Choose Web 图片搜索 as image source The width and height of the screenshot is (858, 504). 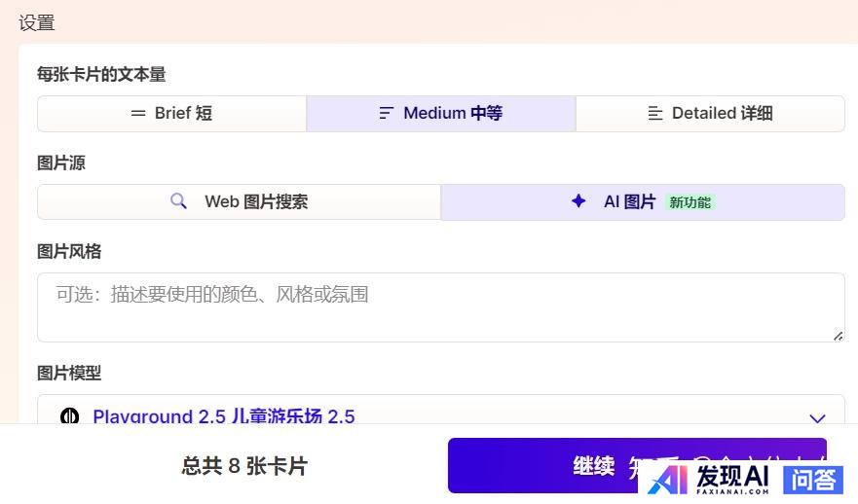(240, 201)
